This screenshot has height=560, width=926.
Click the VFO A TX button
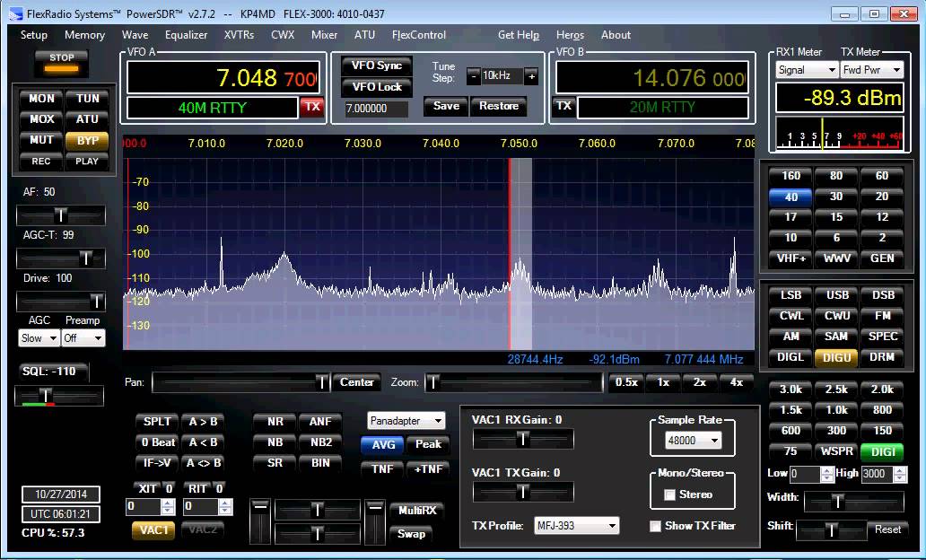pos(312,107)
